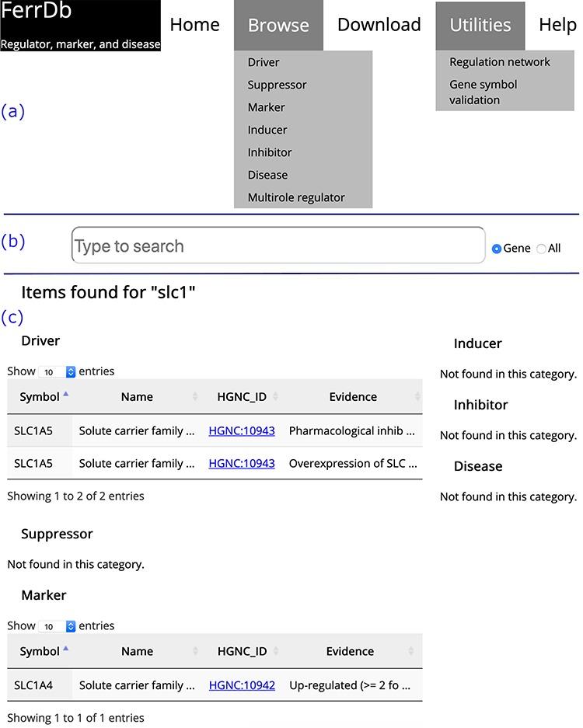Select Regulation network under Utilities

coord(499,62)
